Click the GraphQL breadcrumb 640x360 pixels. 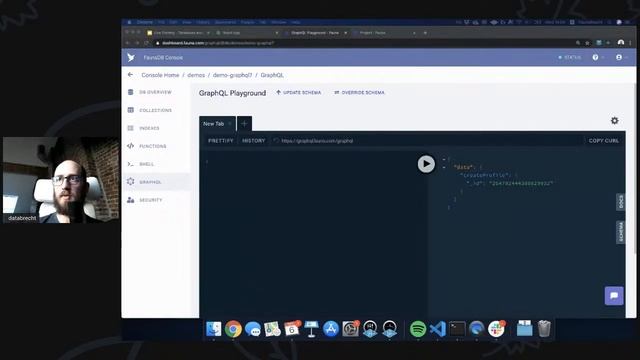(272, 75)
